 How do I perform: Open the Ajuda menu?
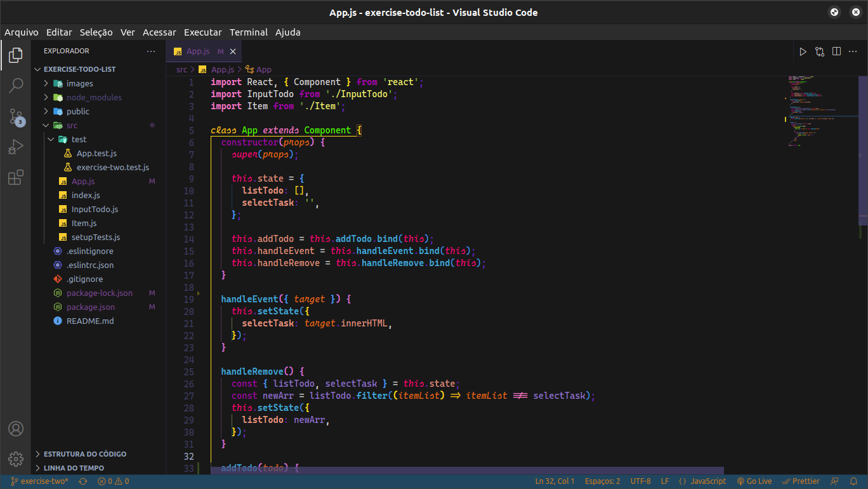click(x=288, y=32)
